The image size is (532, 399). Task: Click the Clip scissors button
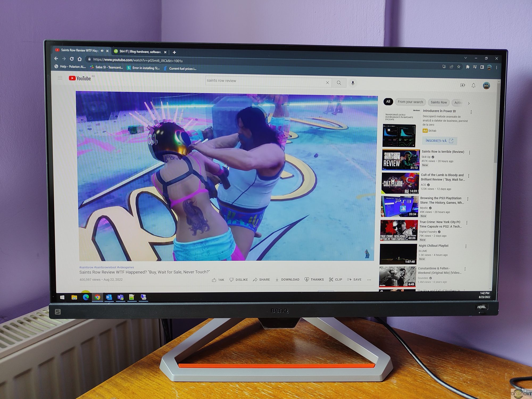pos(335,280)
